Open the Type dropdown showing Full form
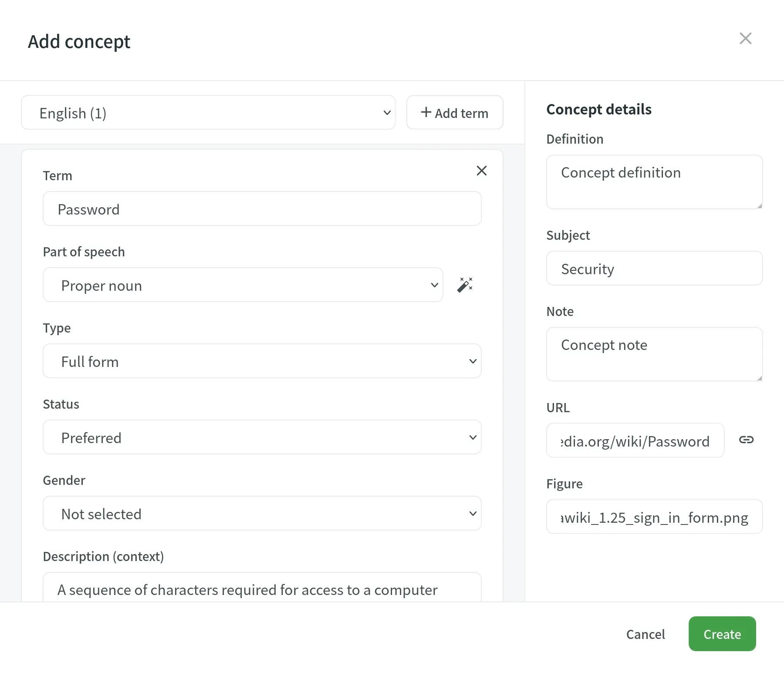The width and height of the screenshot is (784, 679). pos(261,361)
